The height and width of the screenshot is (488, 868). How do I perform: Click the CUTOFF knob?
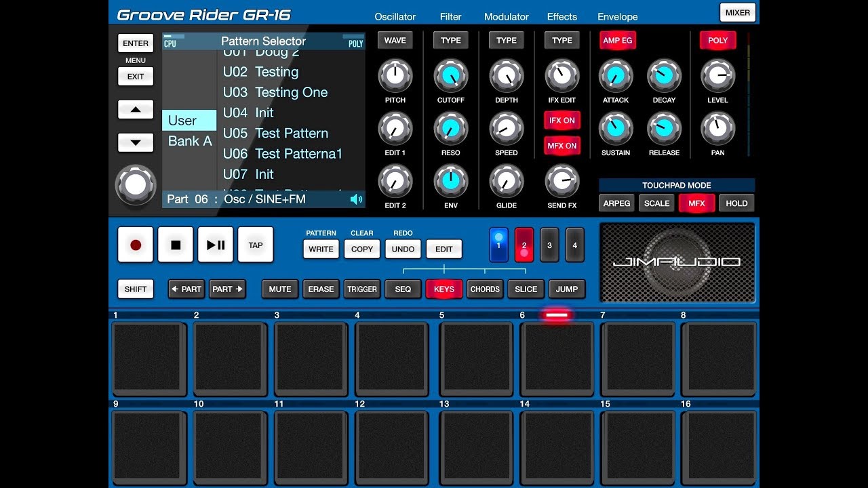click(451, 76)
